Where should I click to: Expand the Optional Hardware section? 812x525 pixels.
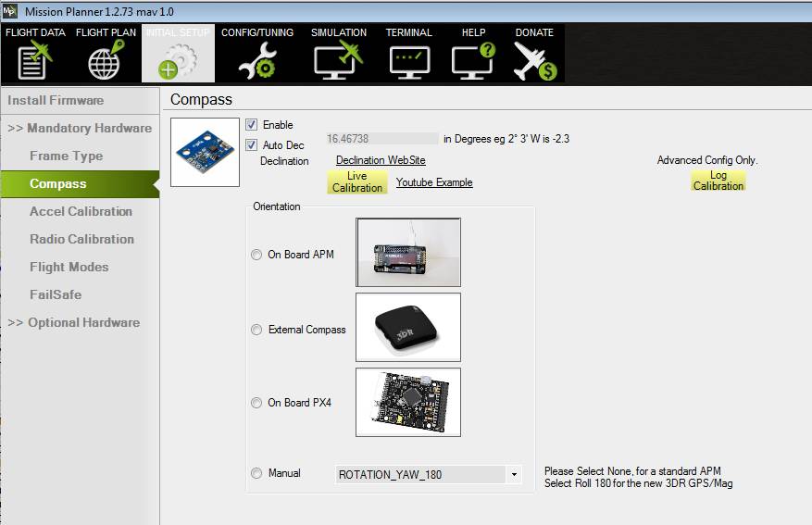click(74, 322)
